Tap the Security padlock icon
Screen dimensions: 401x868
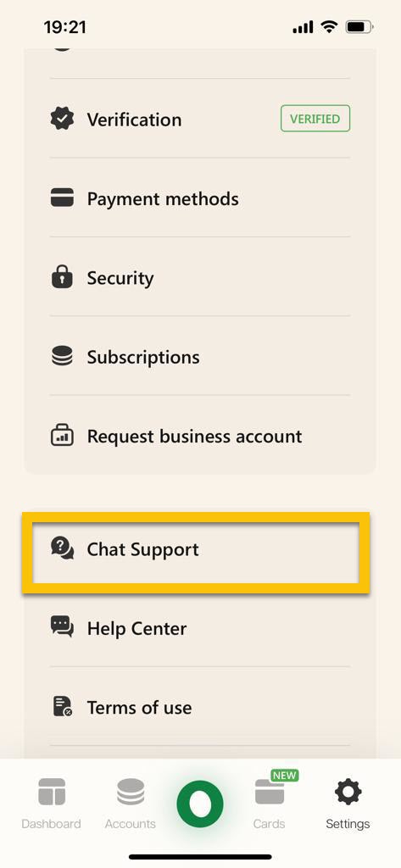(62, 277)
